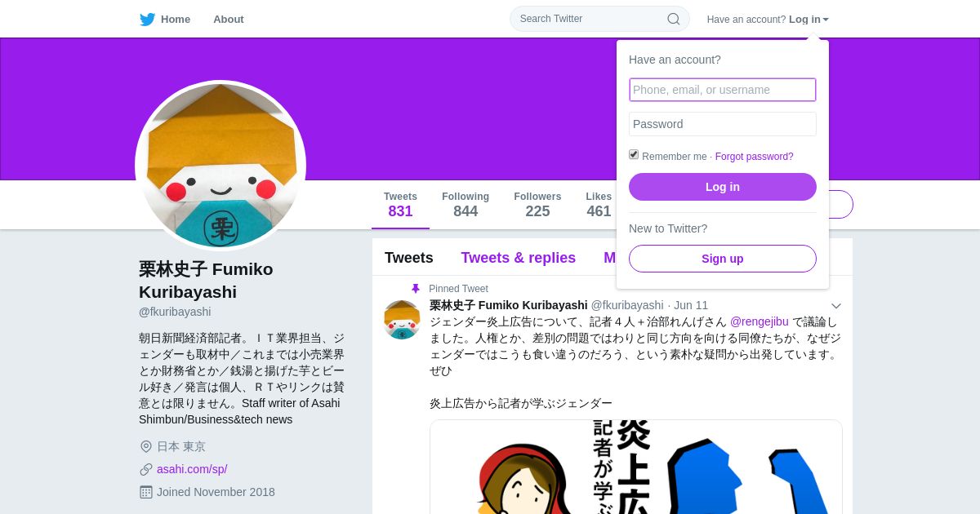The width and height of the screenshot is (980, 514).
Task: Click the purple Log in button
Action: (x=723, y=187)
